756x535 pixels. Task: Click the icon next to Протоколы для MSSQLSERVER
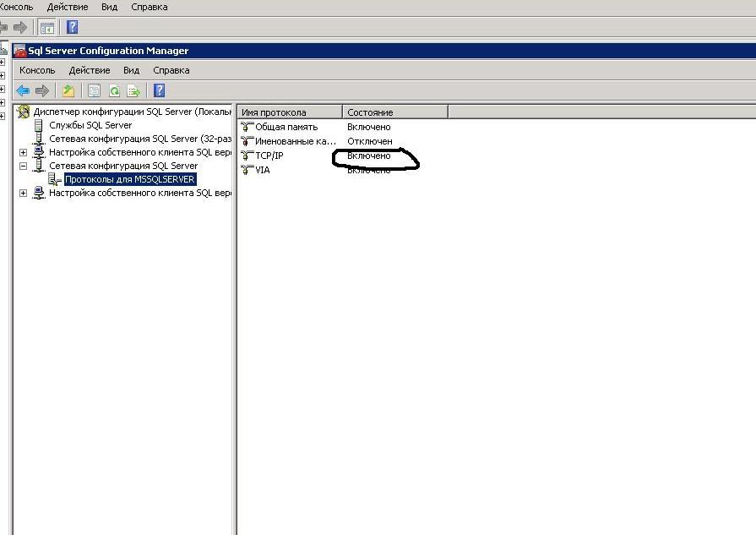[x=55, y=179]
